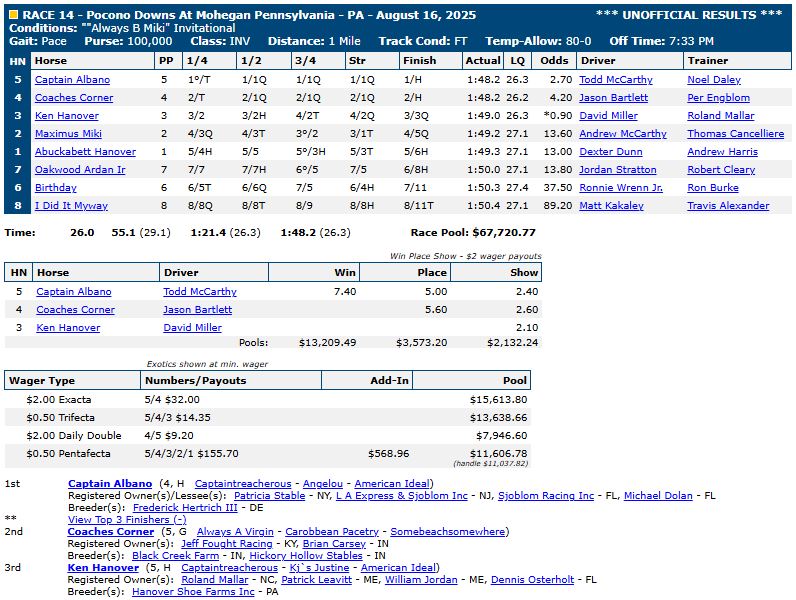Image resolution: width=796 pixels, height=600 pixels.
Task: Click sire Always A Virgin link
Action: [237, 532]
